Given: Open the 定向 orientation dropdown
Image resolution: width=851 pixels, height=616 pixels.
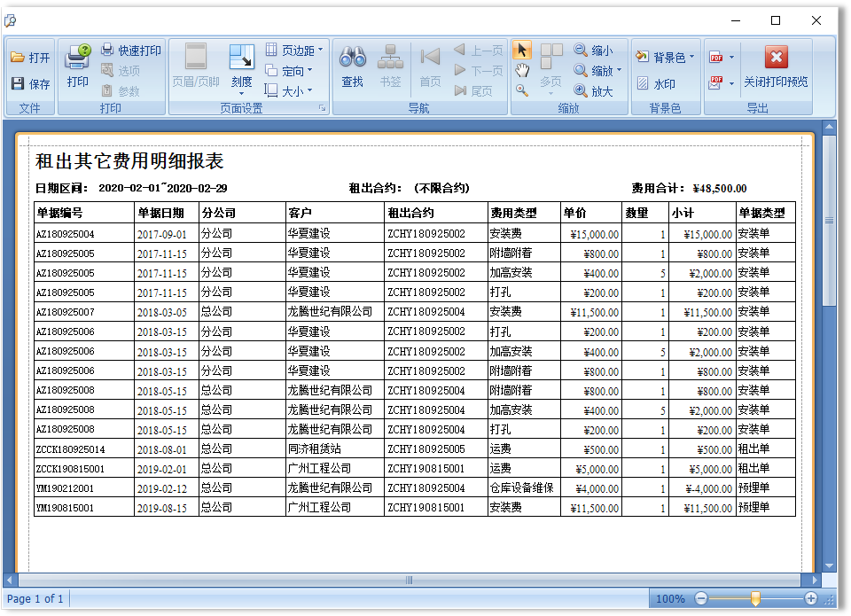Looking at the screenshot, I should pos(289,71).
